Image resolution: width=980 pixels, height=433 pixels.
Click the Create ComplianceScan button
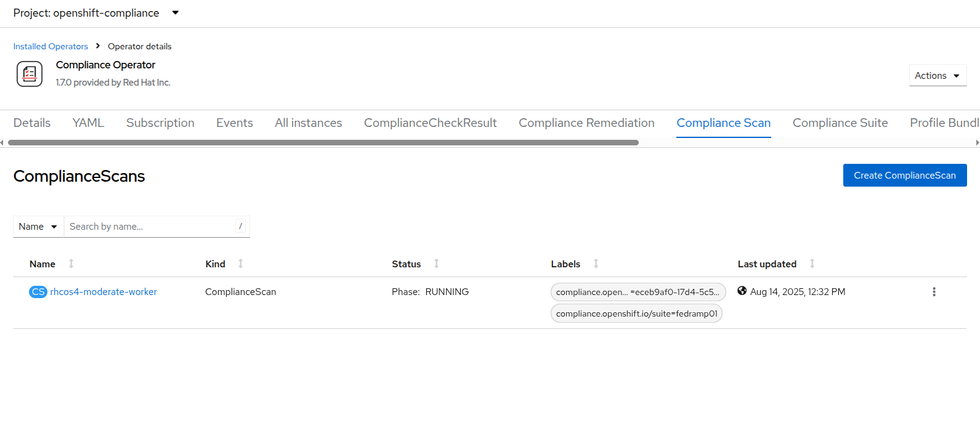[x=905, y=176]
